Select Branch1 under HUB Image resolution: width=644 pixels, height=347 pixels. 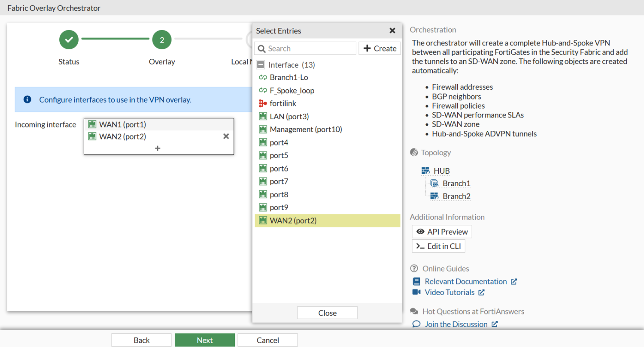coord(456,183)
